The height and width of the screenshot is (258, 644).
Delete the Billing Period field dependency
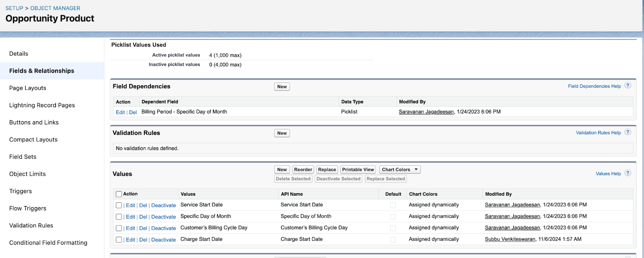(133, 112)
